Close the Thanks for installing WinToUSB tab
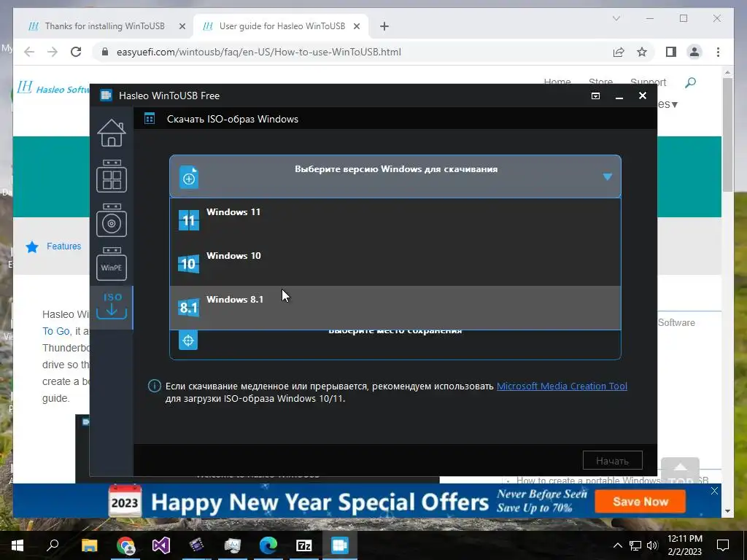This screenshot has width=747, height=560. [182, 27]
